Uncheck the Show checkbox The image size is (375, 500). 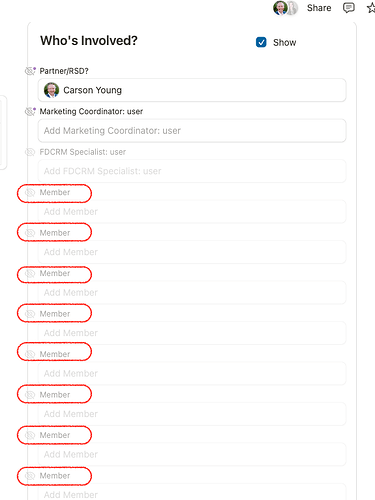coord(261,42)
